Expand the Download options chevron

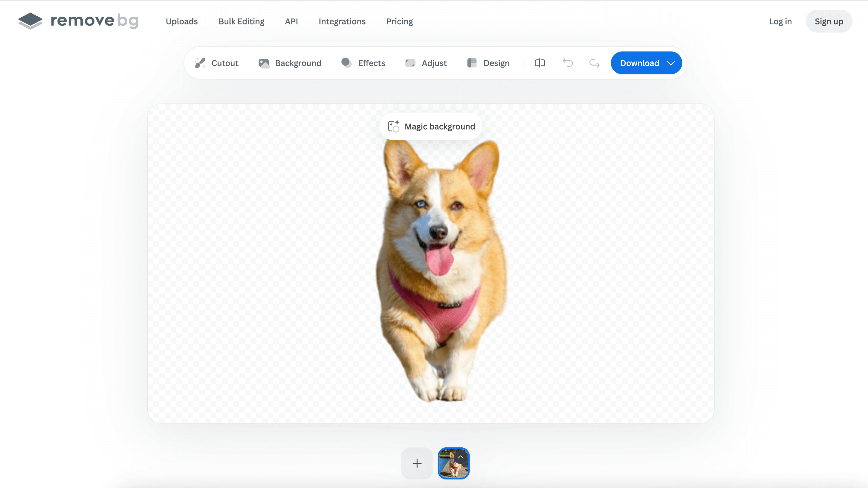(x=671, y=63)
